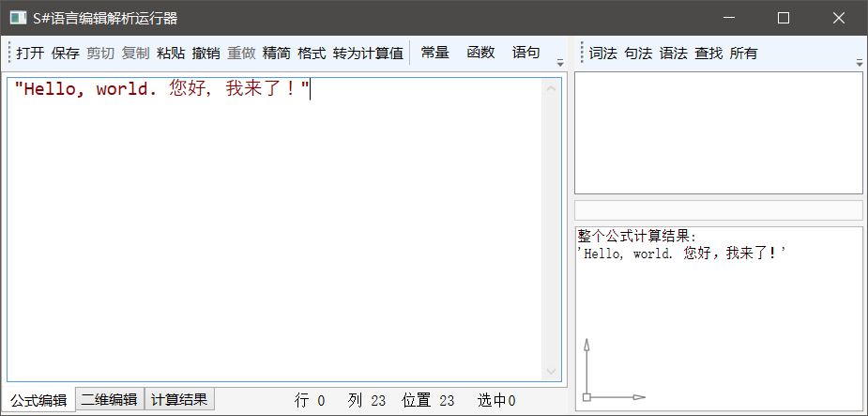Click inside the formula editor text area
This screenshot has height=416, width=868.
275,229
